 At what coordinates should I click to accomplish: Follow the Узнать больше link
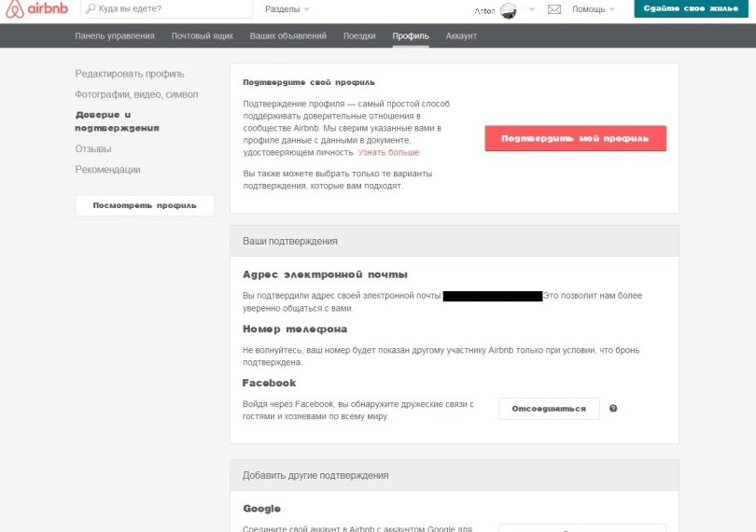[x=388, y=152]
